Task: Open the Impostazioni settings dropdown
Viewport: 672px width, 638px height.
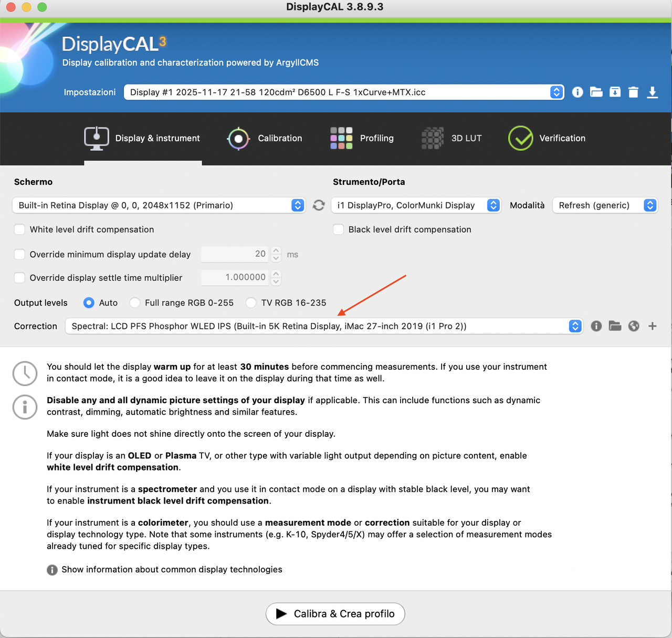Action: coord(344,92)
